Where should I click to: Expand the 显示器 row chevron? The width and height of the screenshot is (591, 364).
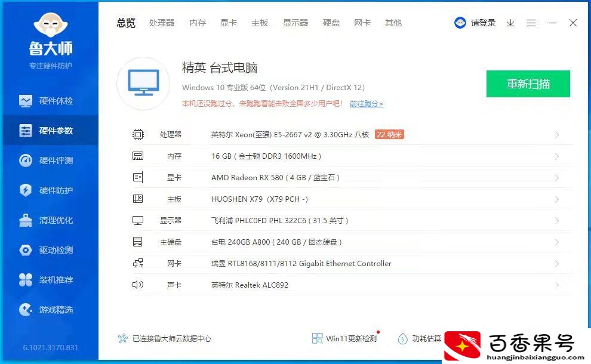557,221
